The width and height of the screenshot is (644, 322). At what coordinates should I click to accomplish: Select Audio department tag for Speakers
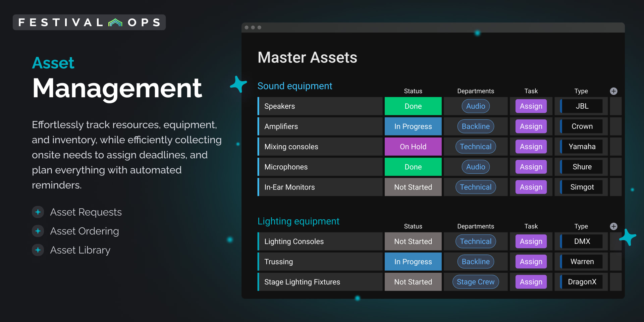(476, 106)
